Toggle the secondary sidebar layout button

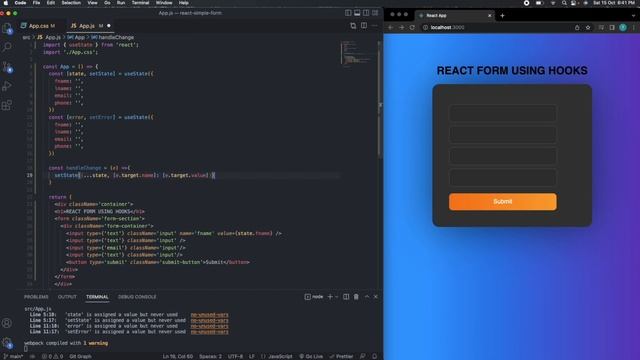coord(366,13)
